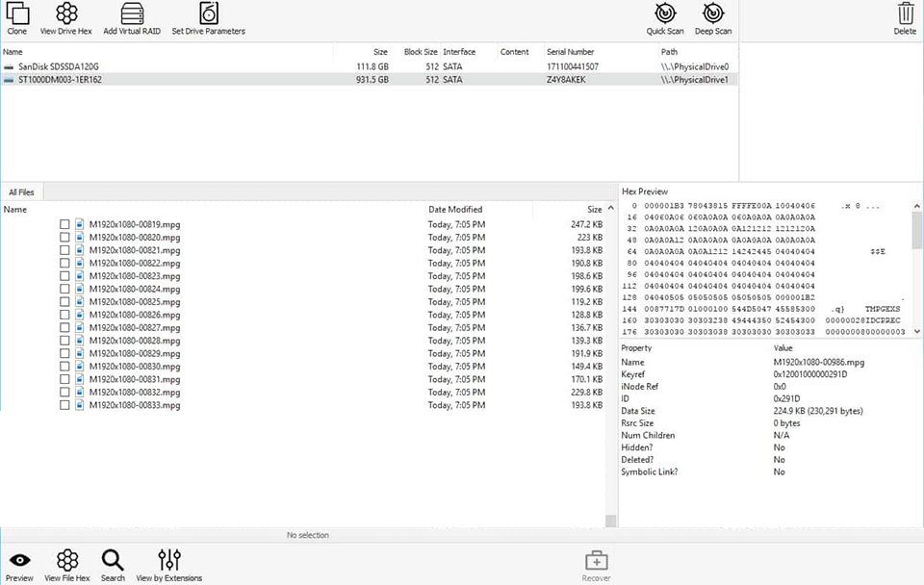Viewport: 924px width, 585px height.
Task: Select the Clone tool
Action: click(x=16, y=17)
